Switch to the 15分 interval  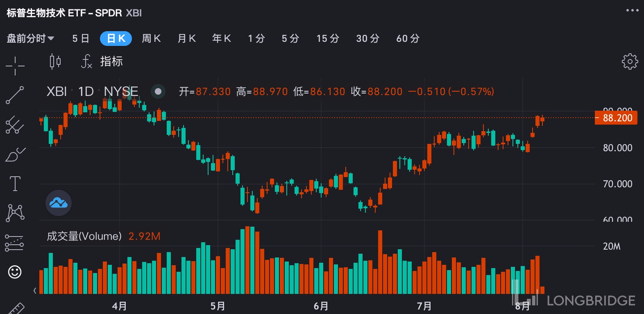point(328,39)
